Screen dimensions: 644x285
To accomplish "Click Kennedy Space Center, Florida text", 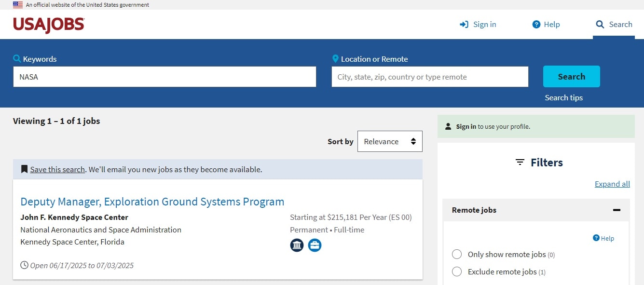I will (x=72, y=242).
